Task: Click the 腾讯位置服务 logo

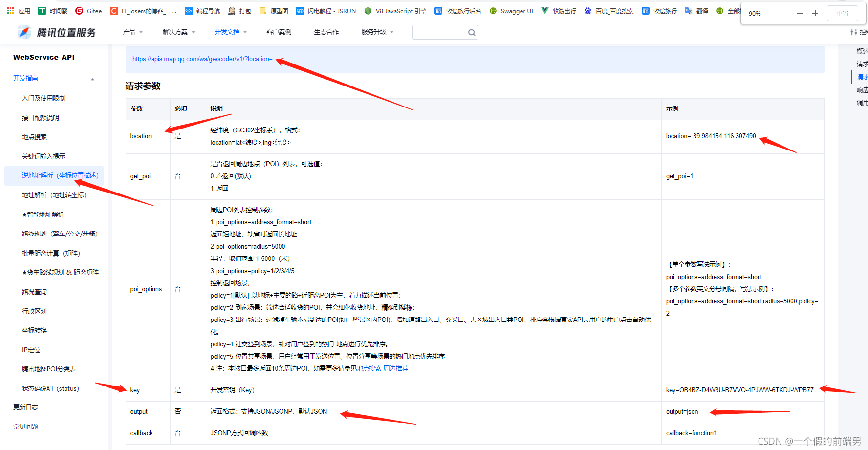Action: 56,32
